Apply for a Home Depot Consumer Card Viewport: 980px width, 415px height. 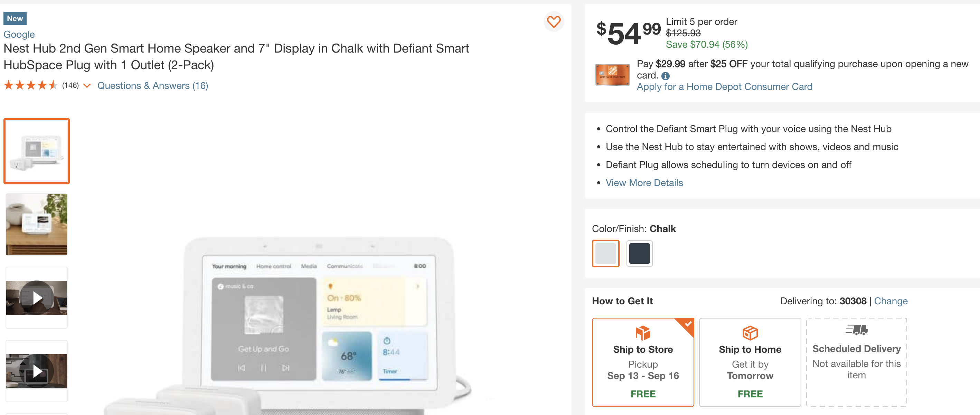[724, 86]
